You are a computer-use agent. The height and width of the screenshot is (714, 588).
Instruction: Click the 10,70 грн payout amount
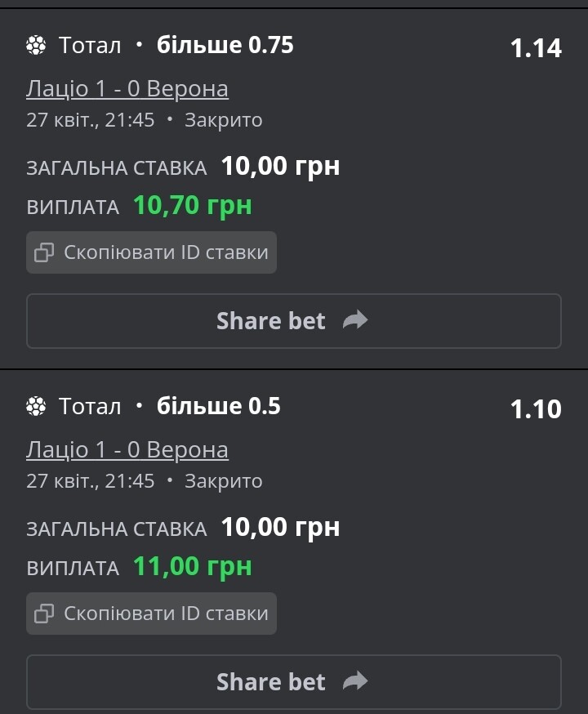[x=193, y=205]
